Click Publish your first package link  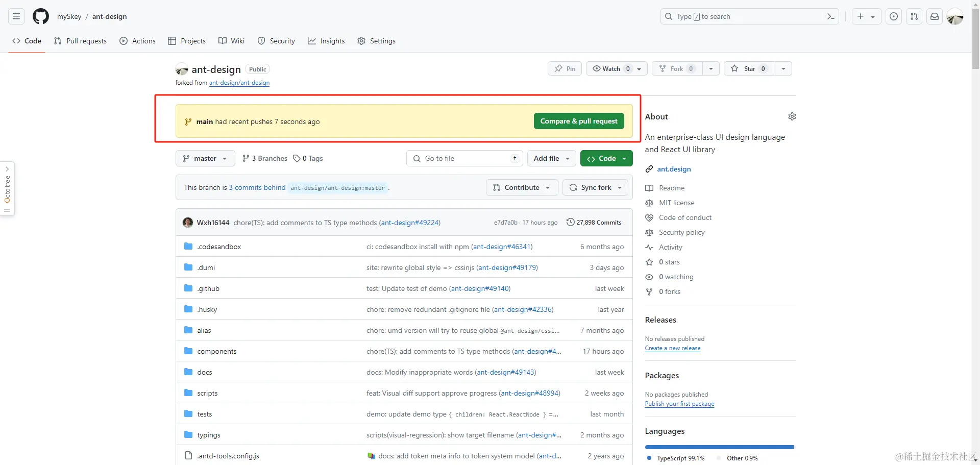pyautogui.click(x=679, y=404)
